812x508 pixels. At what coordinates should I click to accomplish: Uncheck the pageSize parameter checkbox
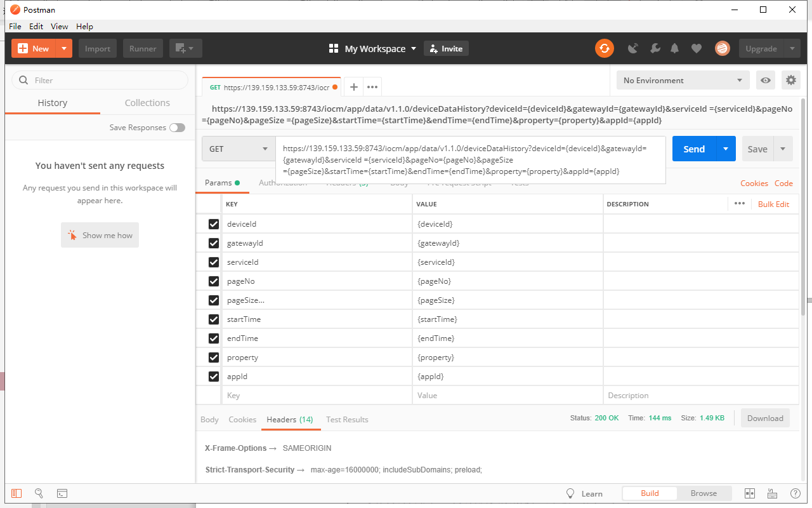(x=213, y=300)
